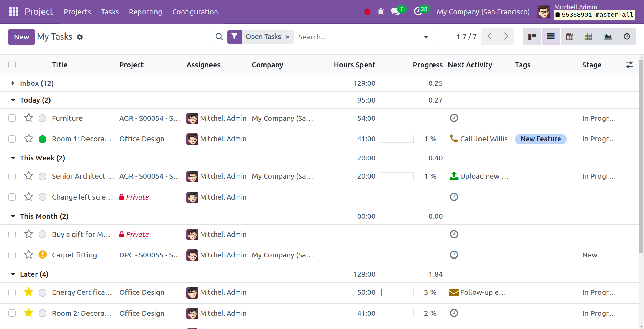This screenshot has height=329, width=644.
Task: Click Room 1: Decoration progress bar
Action: 397,139
